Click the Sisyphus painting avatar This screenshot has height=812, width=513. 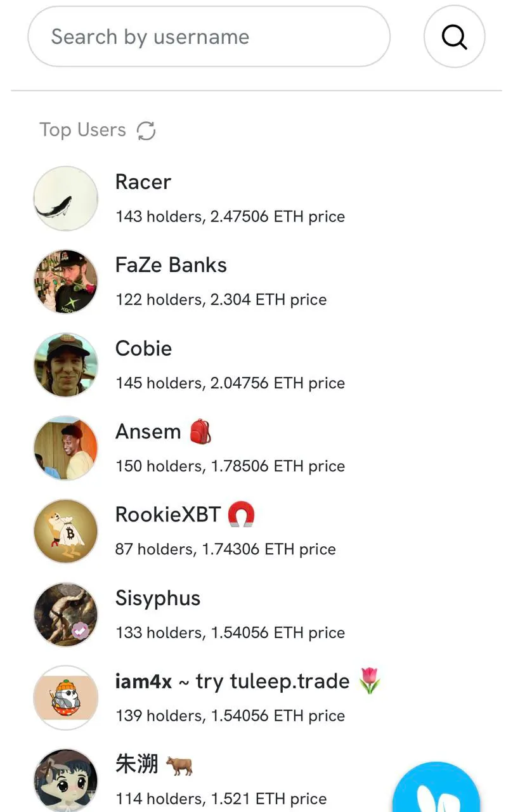coord(65,613)
